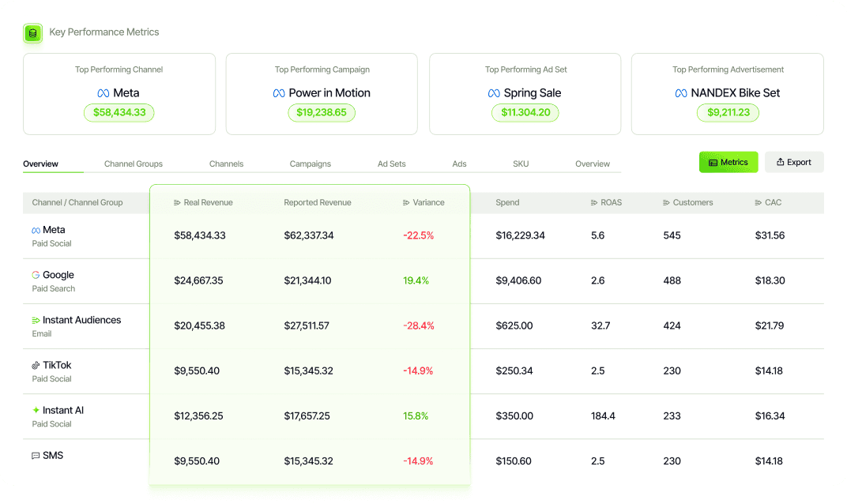Click the Real Revenue column header label

(208, 202)
